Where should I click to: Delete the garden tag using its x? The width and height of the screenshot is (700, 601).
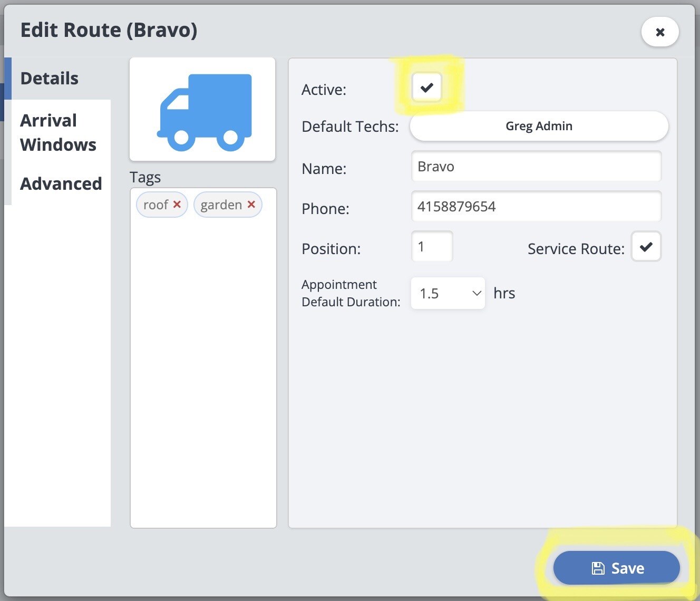(x=251, y=205)
